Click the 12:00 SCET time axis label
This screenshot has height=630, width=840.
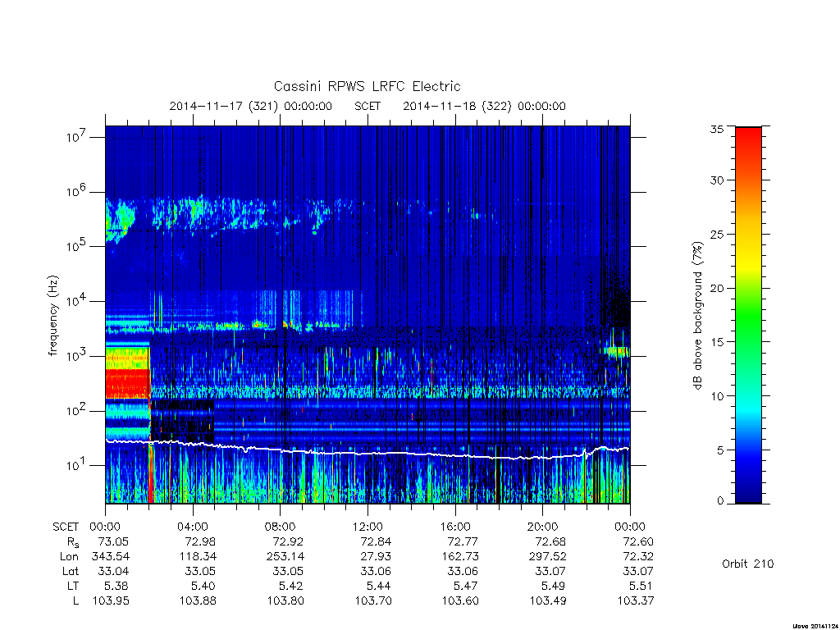point(367,527)
